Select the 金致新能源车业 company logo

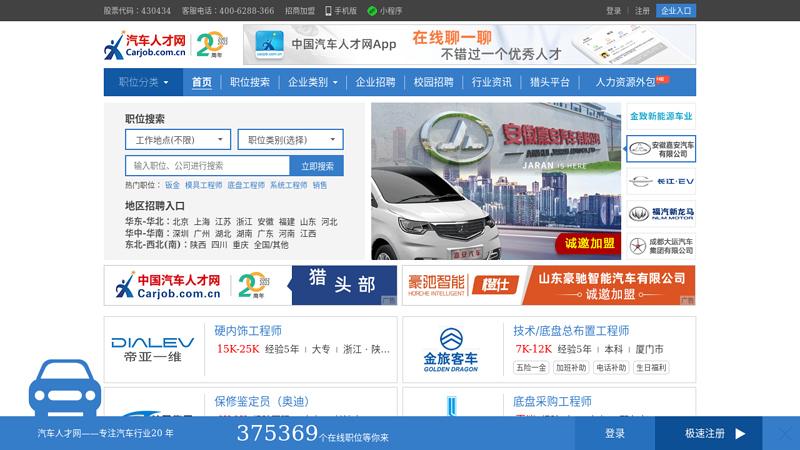tap(661, 116)
